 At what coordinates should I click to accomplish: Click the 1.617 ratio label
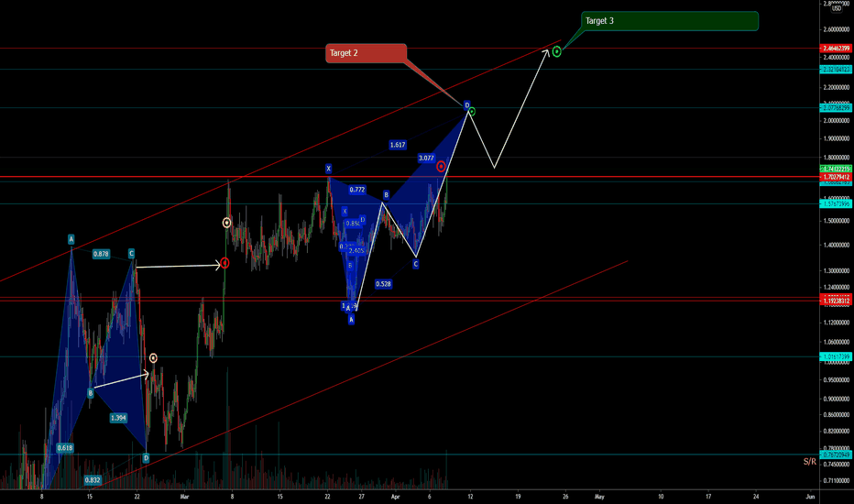click(x=398, y=145)
